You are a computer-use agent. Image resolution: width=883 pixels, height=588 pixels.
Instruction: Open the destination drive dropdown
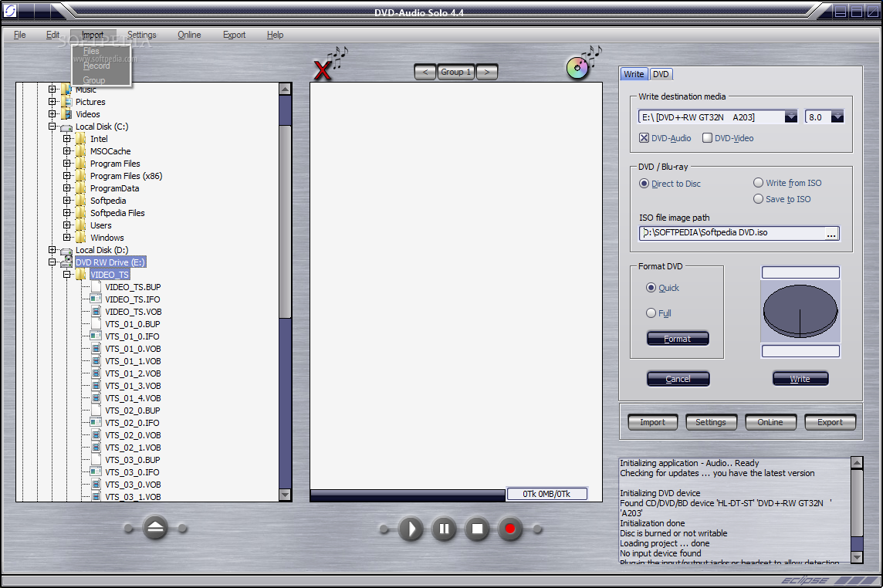791,117
